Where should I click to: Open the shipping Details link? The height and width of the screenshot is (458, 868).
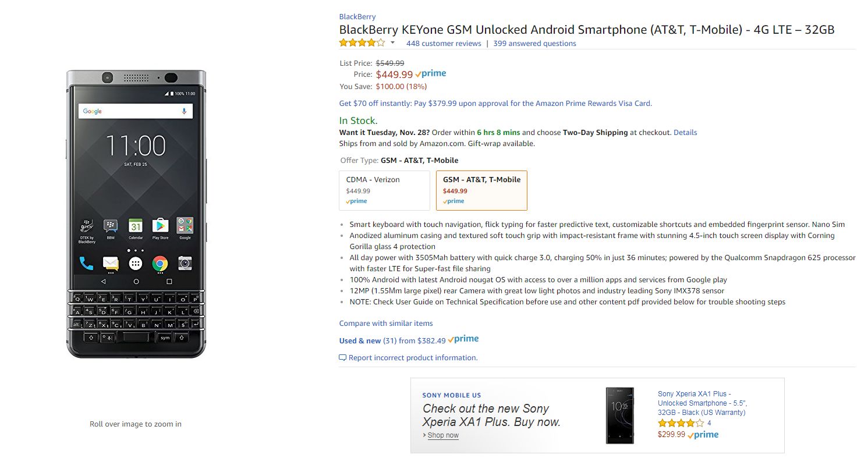click(685, 133)
